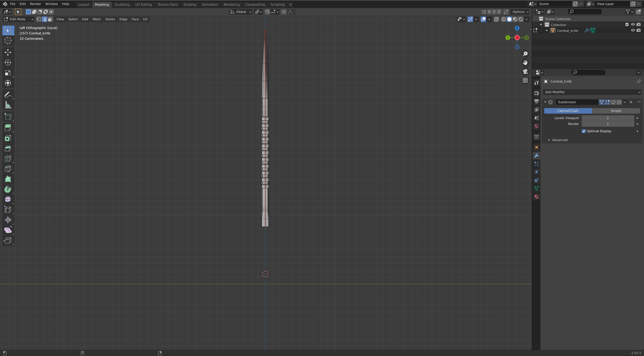644x356 pixels.
Task: Switch to Sculpting workspace tab
Action: [122, 5]
